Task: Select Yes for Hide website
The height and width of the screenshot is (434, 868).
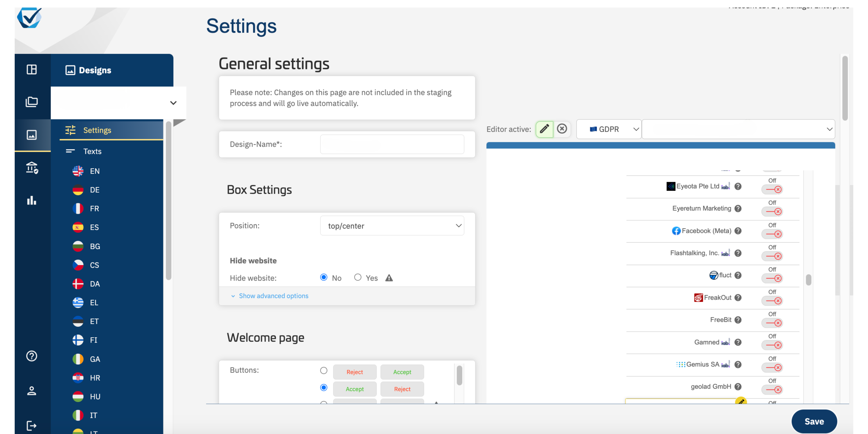Action: tap(358, 277)
